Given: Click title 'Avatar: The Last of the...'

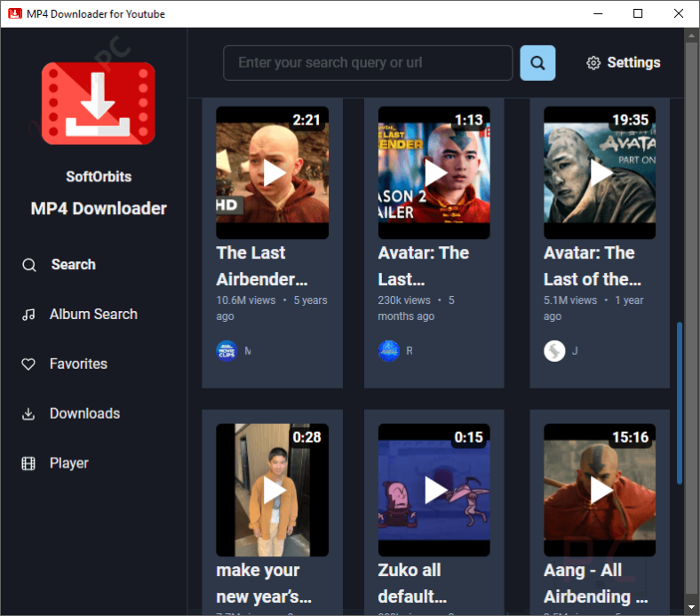Looking at the screenshot, I should (593, 267).
